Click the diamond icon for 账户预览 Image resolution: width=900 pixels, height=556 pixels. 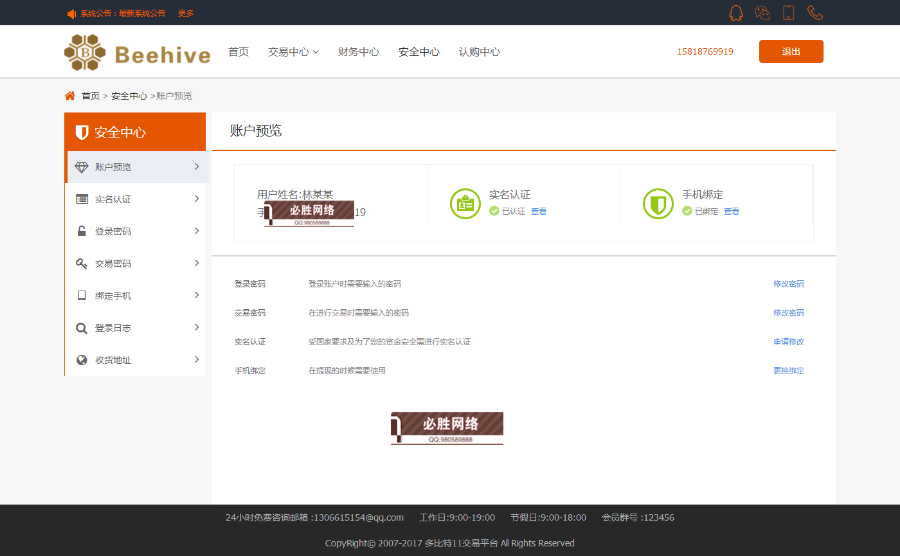82,167
